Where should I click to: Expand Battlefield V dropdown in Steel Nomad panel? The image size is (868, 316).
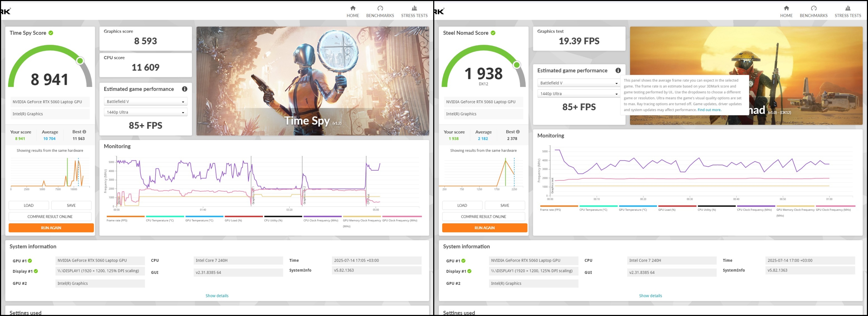[578, 83]
